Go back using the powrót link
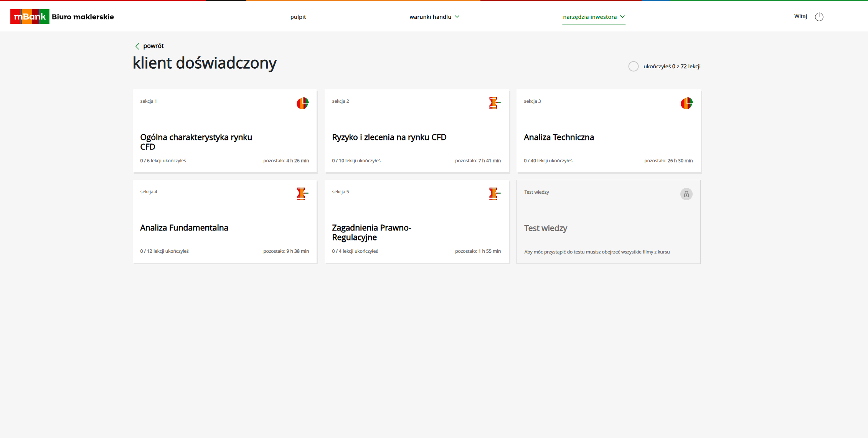The image size is (868, 438). tap(153, 46)
